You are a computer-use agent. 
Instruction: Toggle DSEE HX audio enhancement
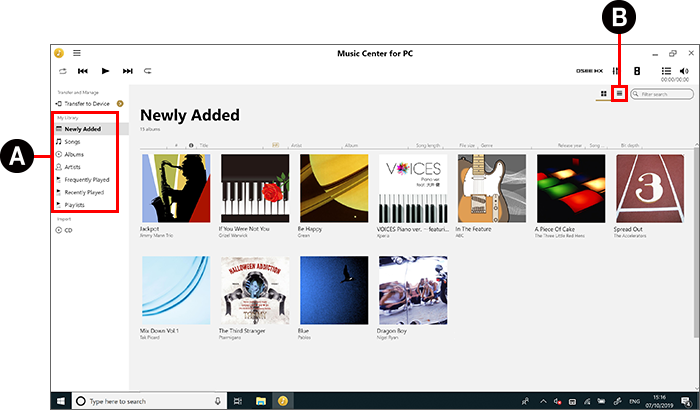pos(589,71)
